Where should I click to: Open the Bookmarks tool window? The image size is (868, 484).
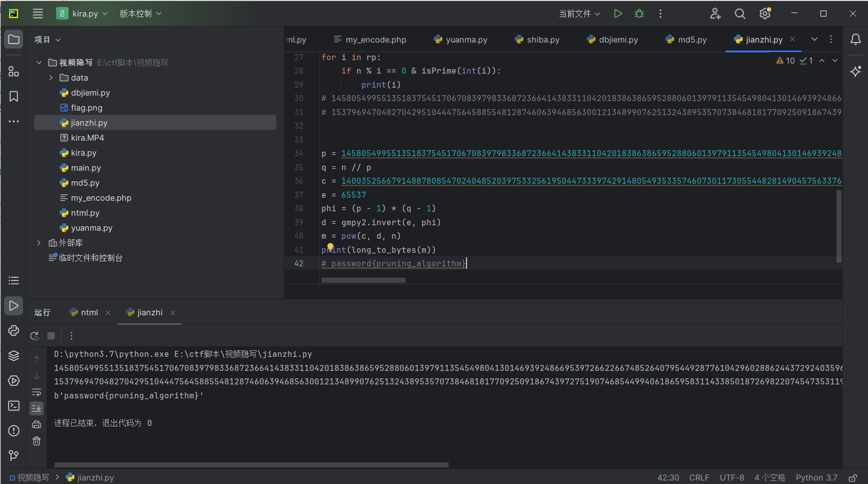pyautogui.click(x=14, y=97)
